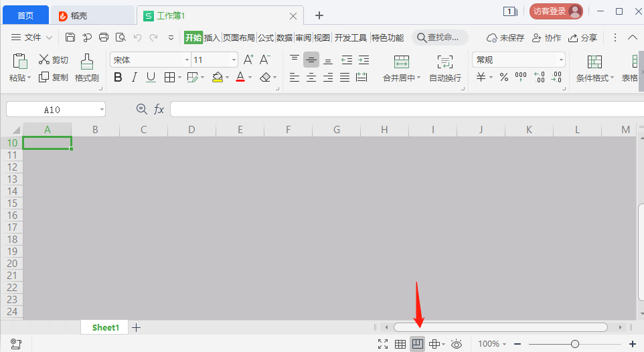The height and width of the screenshot is (352, 644).
Task: Open Print Preview icon
Action: [120, 37]
